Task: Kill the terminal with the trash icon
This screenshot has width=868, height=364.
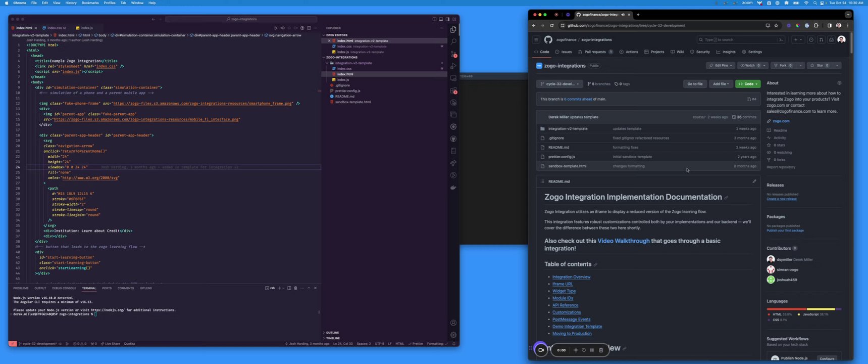Action: (x=296, y=288)
